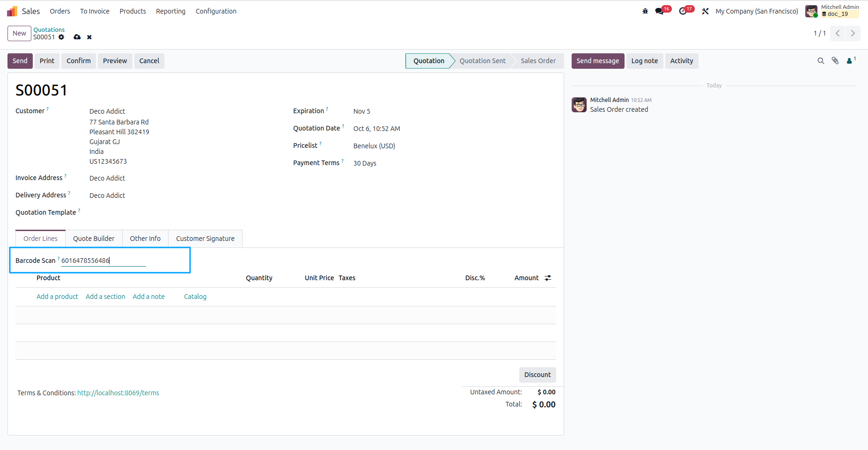868x450 pixels.
Task: Open column settings icon beside Amount
Action: click(548, 278)
